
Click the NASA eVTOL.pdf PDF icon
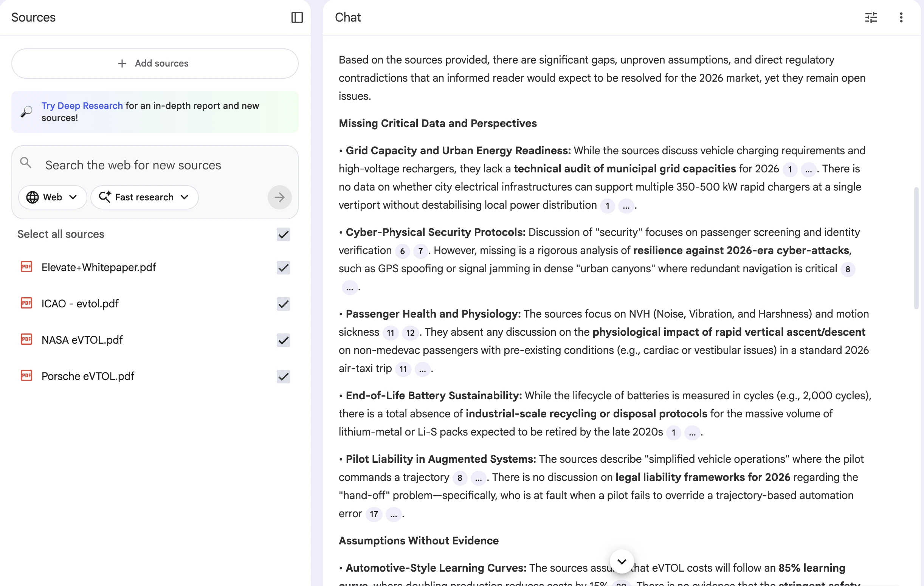point(26,339)
